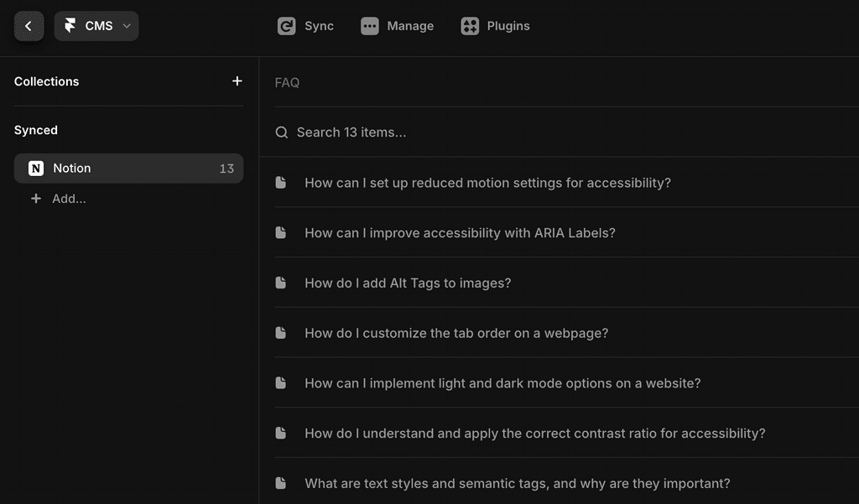Click the plus icon next to Add...
The image size is (859, 504).
(35, 199)
